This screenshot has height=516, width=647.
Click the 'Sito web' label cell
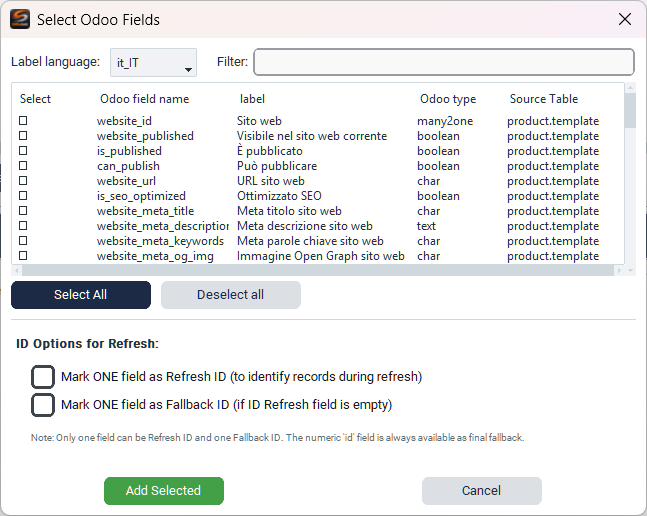tap(259, 121)
